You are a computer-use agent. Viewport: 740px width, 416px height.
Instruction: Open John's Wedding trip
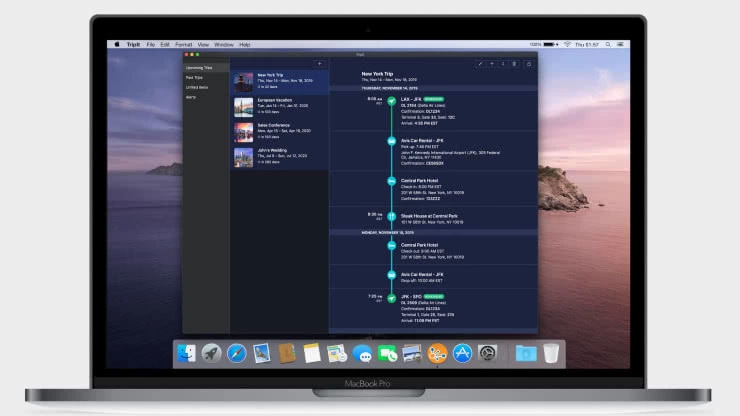point(279,157)
